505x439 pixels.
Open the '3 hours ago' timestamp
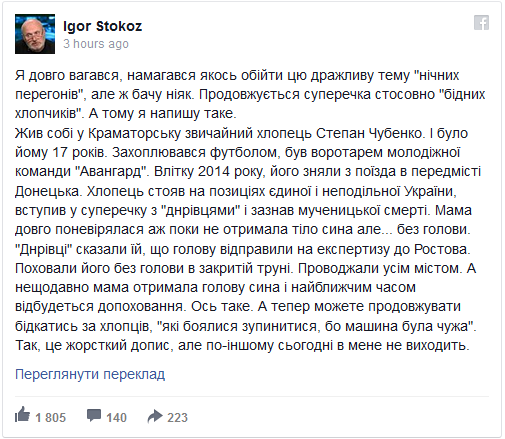point(96,44)
